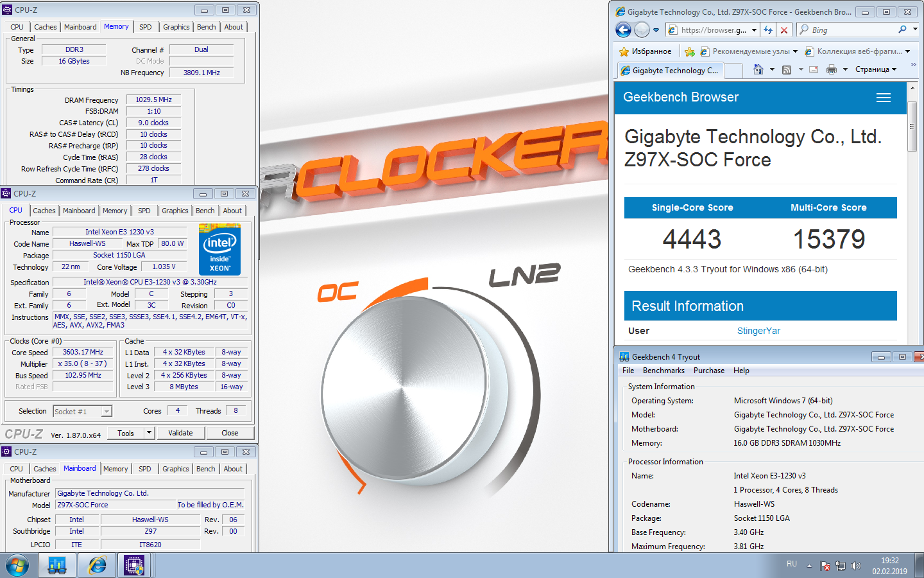Open the search provider dropdown next to Bing
This screenshot has width=924, height=578.
[915, 30]
